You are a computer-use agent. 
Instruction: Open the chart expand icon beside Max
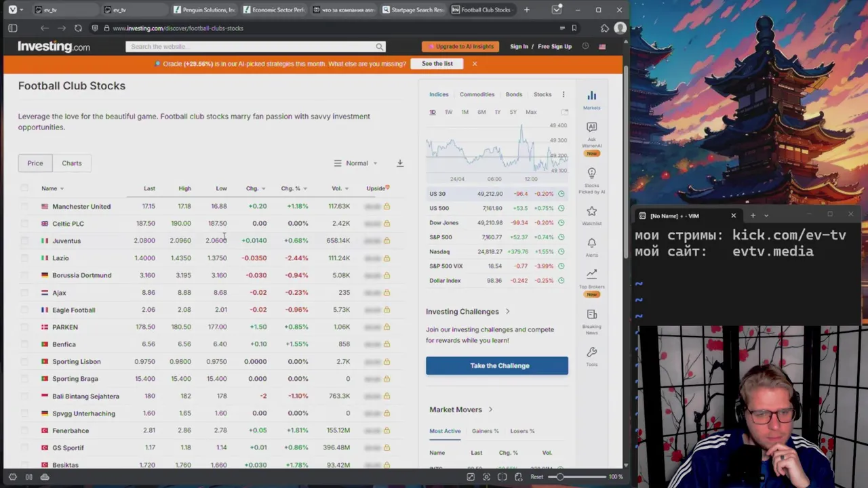[564, 112]
